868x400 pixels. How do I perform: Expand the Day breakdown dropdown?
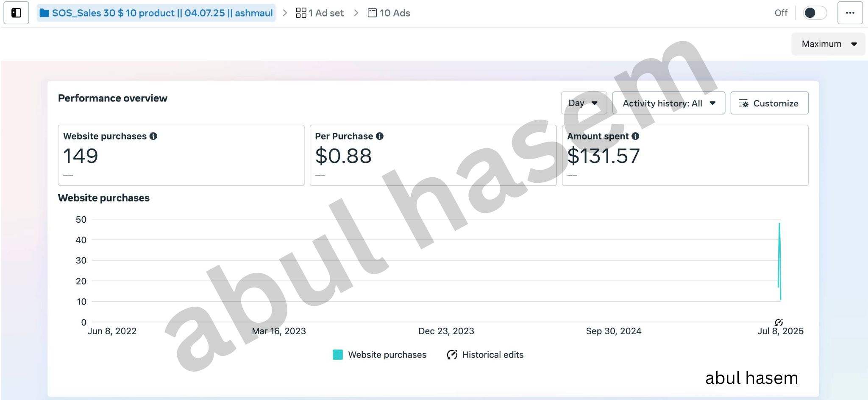click(x=584, y=103)
